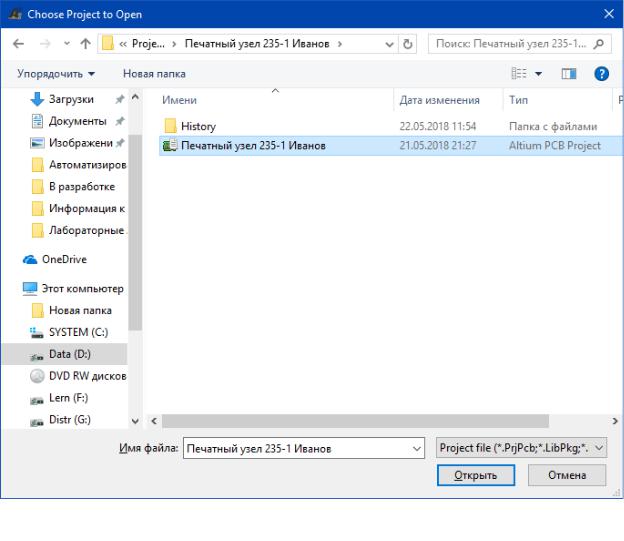Click the Altium PCB Project type cell
Image resolution: width=624 pixels, height=541 pixels.
554,146
